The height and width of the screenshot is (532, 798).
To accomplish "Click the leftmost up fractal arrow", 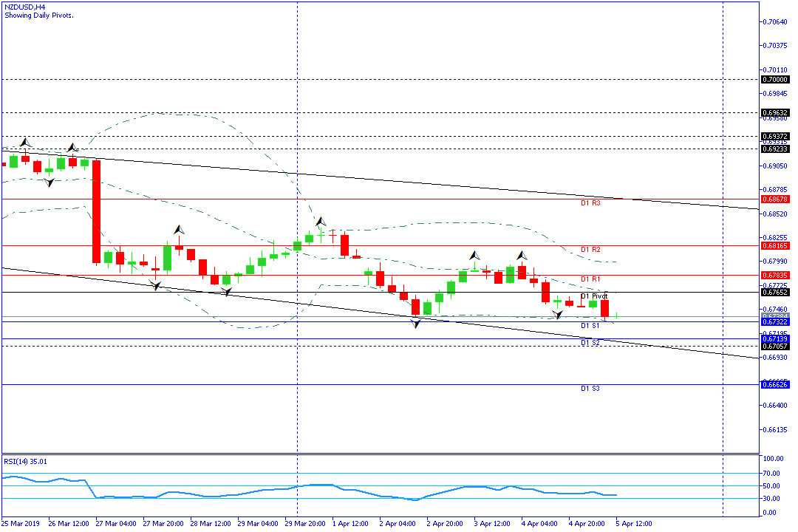I will [25, 141].
